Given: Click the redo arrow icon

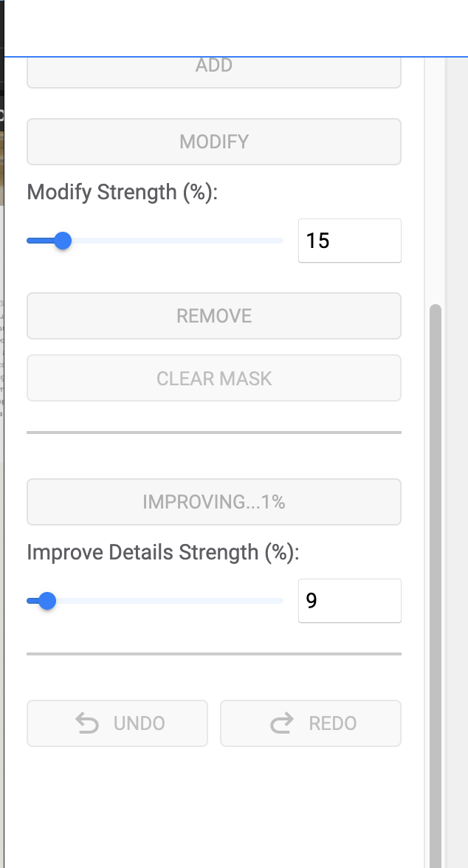Looking at the screenshot, I should pyautogui.click(x=282, y=723).
